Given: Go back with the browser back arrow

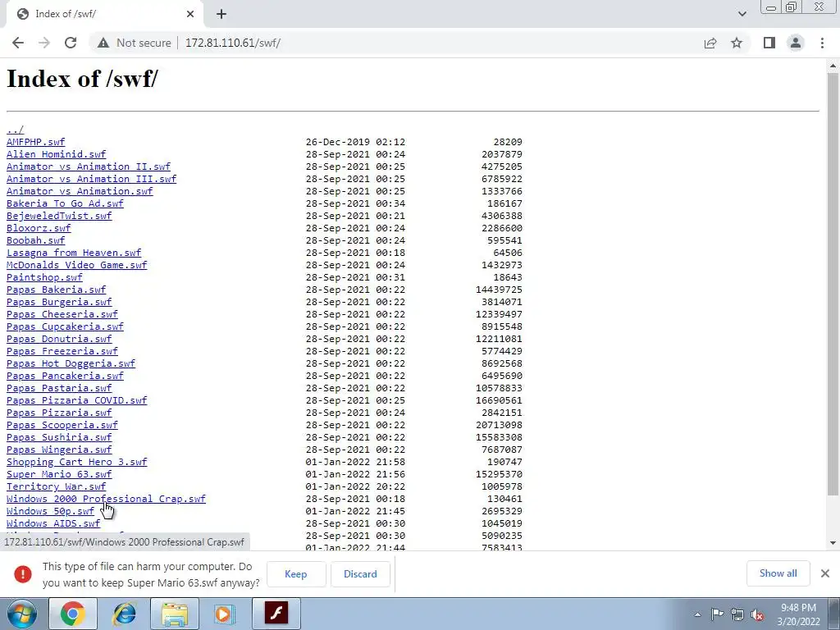Looking at the screenshot, I should click(18, 43).
